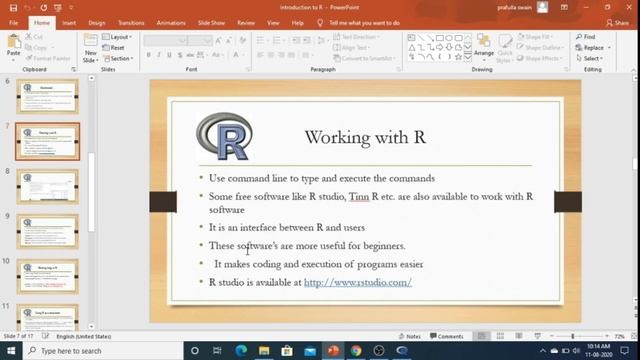Click the Windows search box
The image size is (640, 360).
[103, 351]
